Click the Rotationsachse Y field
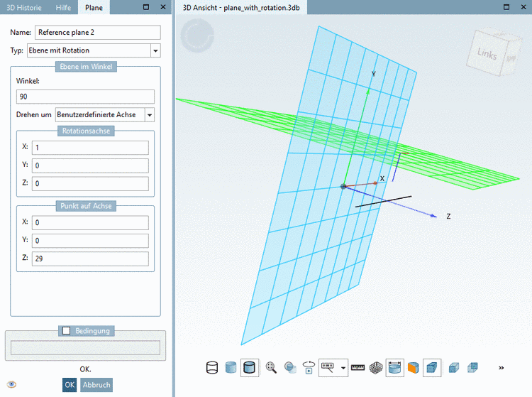Screen dimensions: 532x397 tap(90, 165)
